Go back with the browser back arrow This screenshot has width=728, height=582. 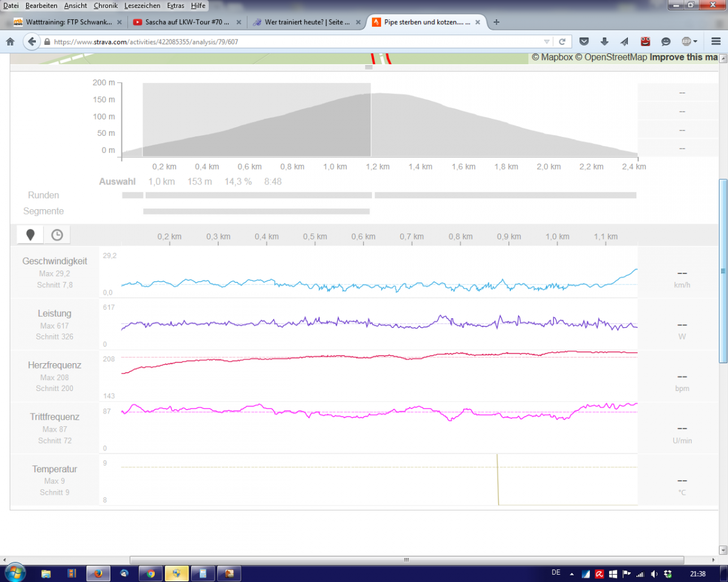32,42
